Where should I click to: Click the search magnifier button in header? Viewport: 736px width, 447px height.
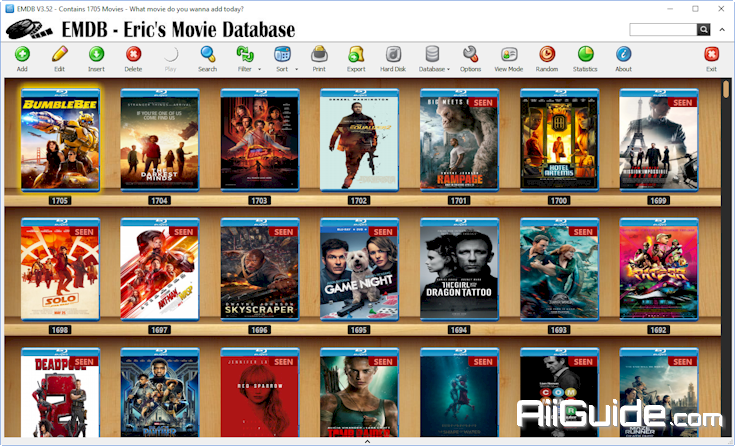pyautogui.click(x=703, y=30)
